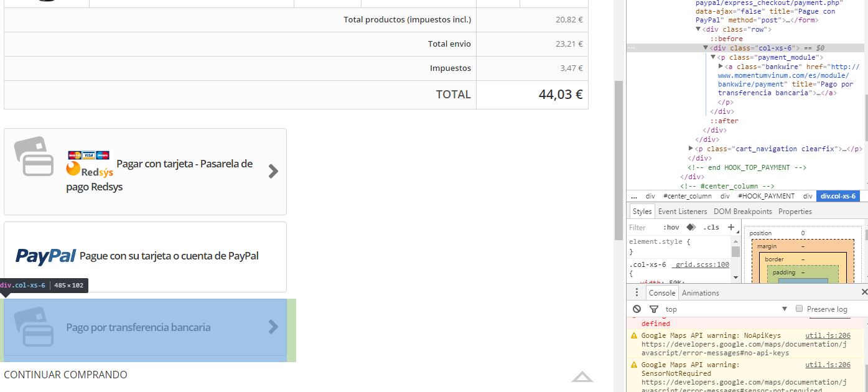This screenshot has width=868, height=392.
Task: Click the CONTINUAR COMPRANDO link
Action: pyautogui.click(x=65, y=375)
